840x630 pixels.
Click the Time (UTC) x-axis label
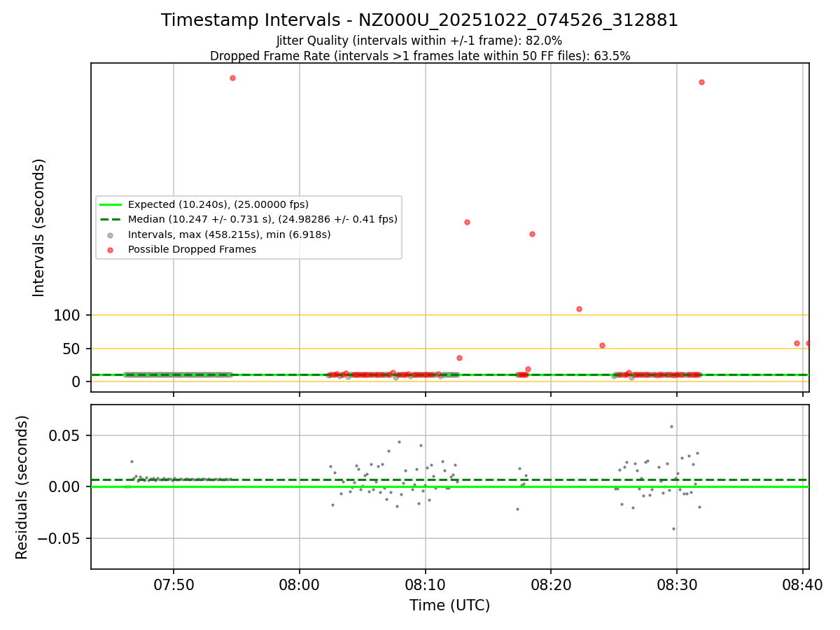[449, 605]
